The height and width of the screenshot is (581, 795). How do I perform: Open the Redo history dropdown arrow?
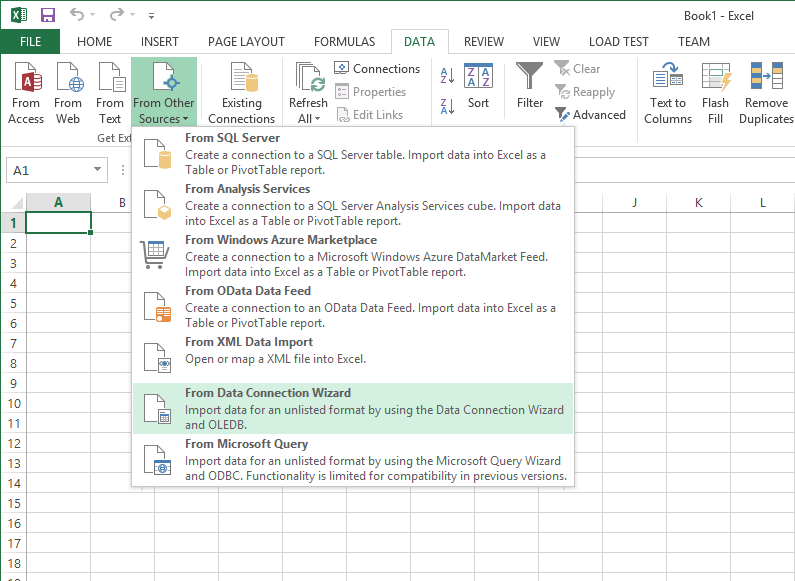[x=132, y=15]
